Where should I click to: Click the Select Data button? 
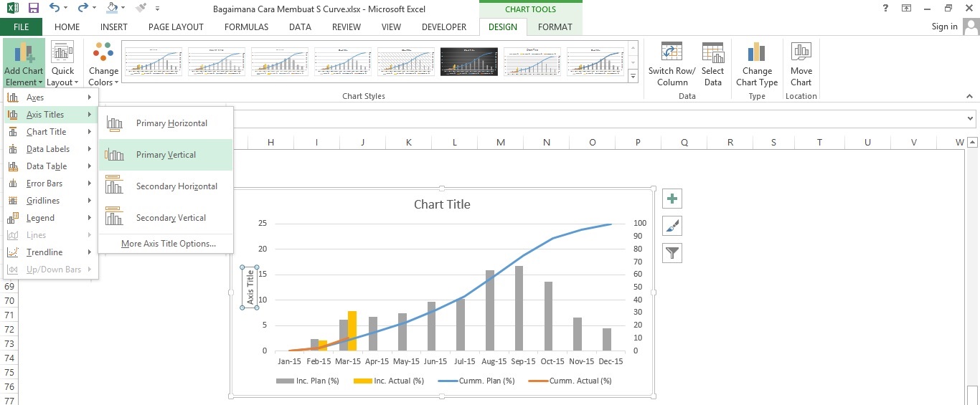[x=712, y=63]
